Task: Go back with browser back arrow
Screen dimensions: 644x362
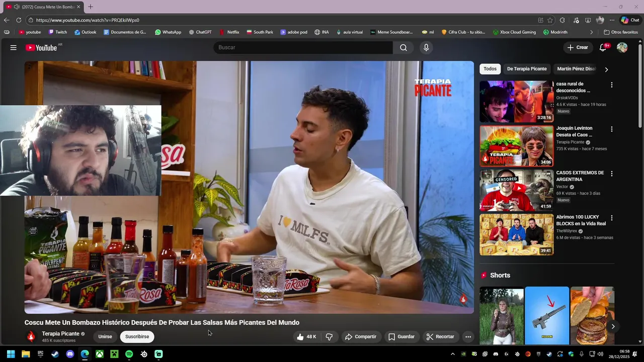Action: (6, 20)
